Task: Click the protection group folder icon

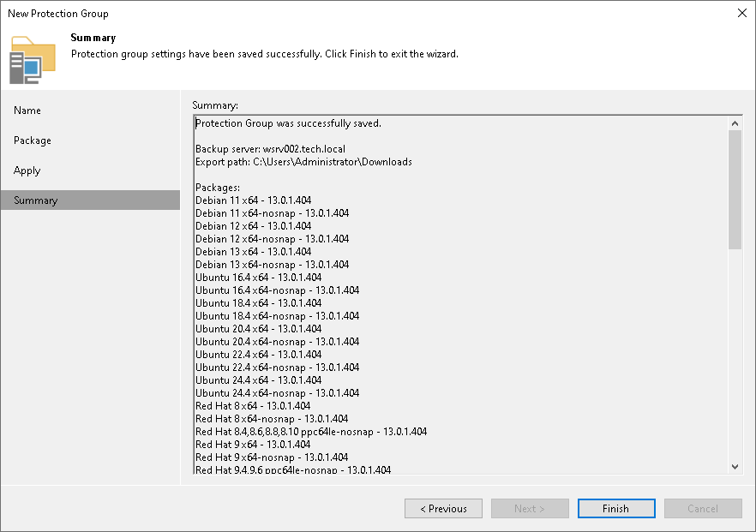Action: (33, 60)
